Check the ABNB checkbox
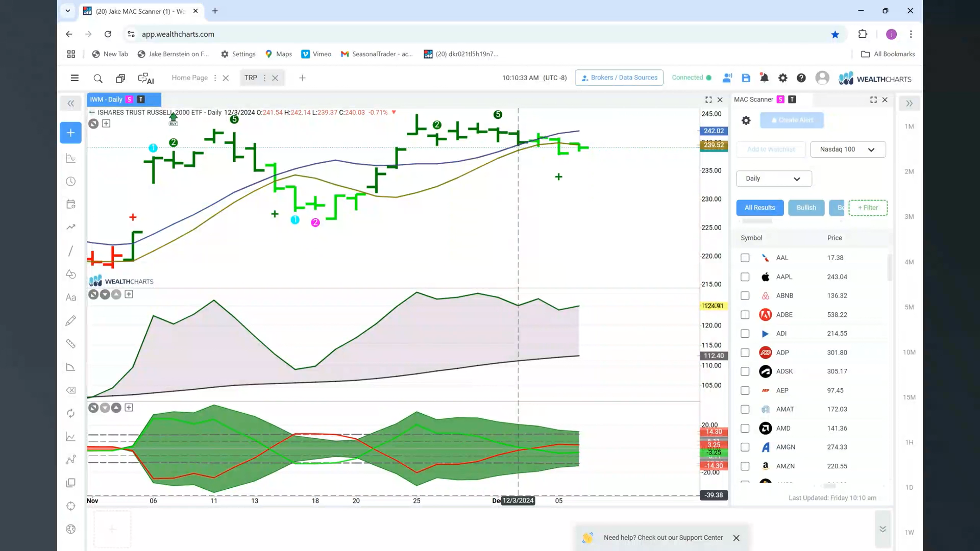The height and width of the screenshot is (551, 980). (745, 296)
